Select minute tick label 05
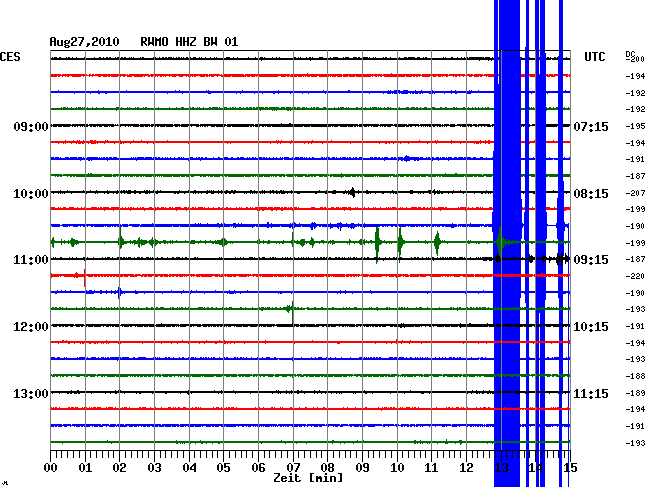 pyautogui.click(x=223, y=468)
